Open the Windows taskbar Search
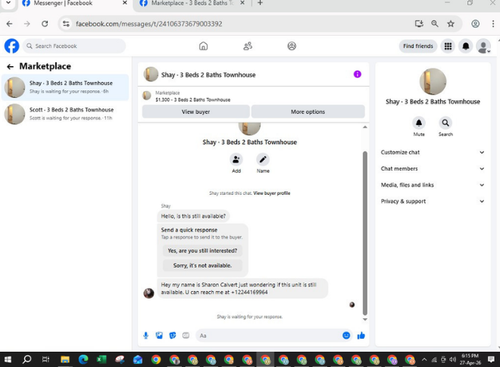Image resolution: width=500 pixels, height=367 pixels. point(27,359)
